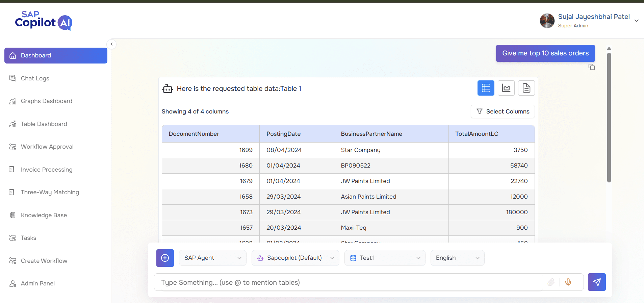Click the Table Dashboard icon
This screenshot has width=644, height=303.
pyautogui.click(x=12, y=124)
